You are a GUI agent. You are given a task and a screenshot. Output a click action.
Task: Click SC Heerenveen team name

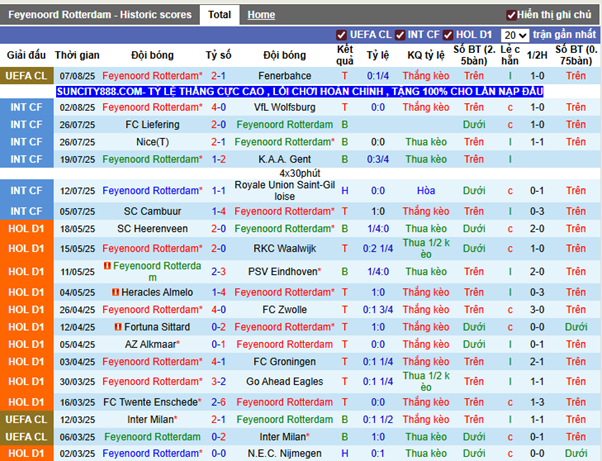(152, 228)
